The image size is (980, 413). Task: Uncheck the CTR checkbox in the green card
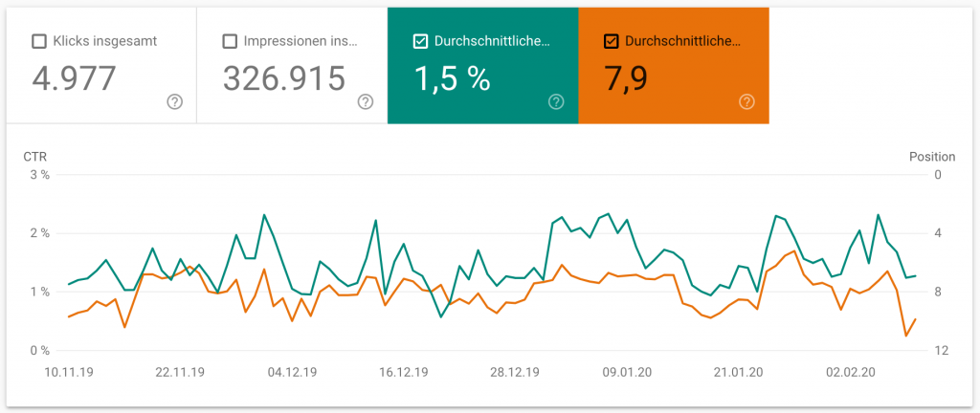tap(420, 42)
